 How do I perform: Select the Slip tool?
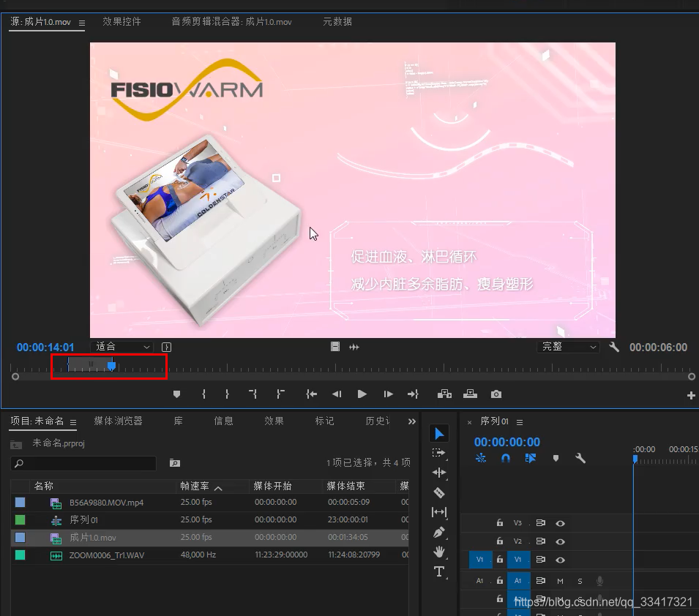point(439,512)
